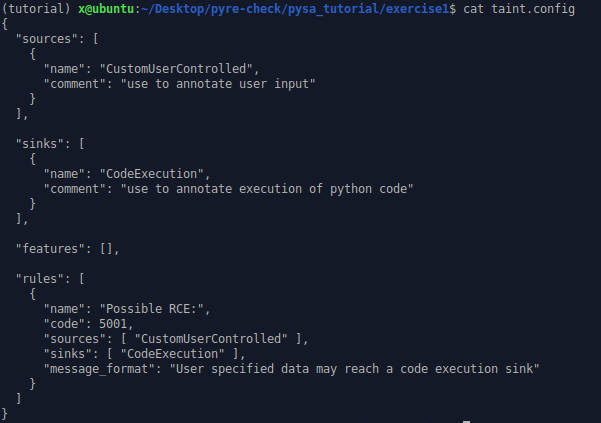Click the "sources" key at the top

click(x=46, y=39)
